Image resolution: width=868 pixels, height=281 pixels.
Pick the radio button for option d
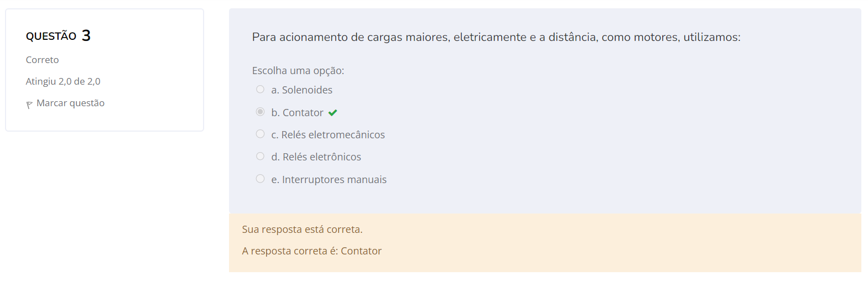click(260, 157)
